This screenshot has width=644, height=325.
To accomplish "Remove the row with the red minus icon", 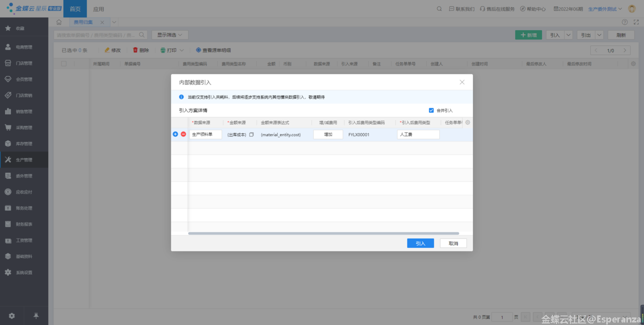I will [183, 134].
